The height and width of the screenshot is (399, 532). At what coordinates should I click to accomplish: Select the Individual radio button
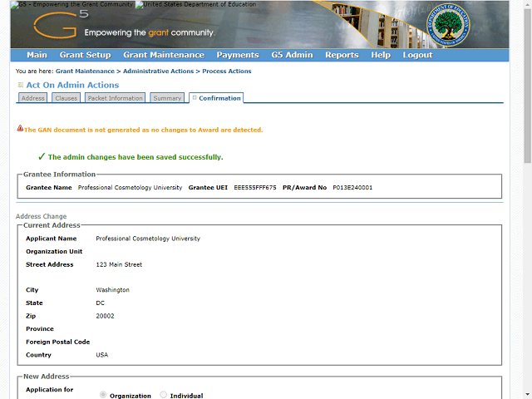point(163,395)
